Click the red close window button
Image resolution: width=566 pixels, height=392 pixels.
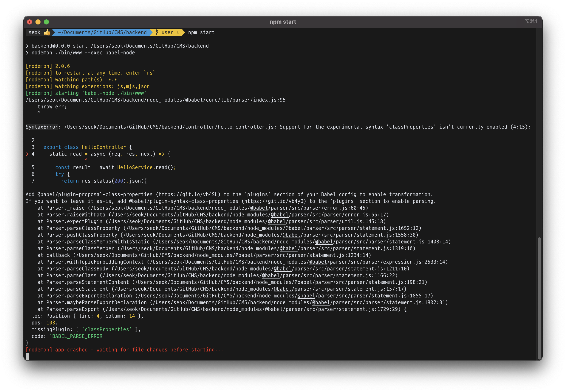30,22
